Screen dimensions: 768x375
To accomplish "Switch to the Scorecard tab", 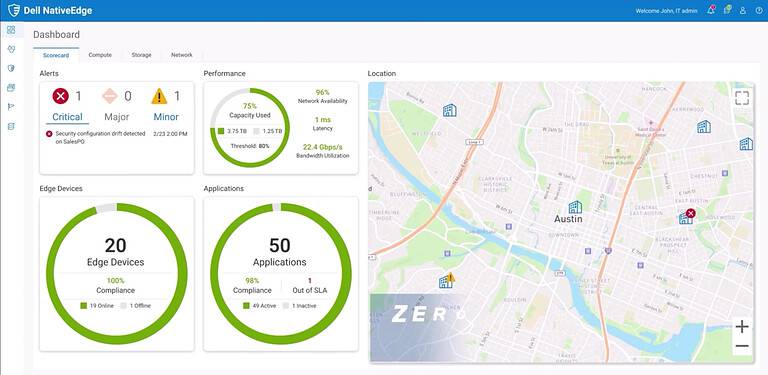I will click(56, 55).
